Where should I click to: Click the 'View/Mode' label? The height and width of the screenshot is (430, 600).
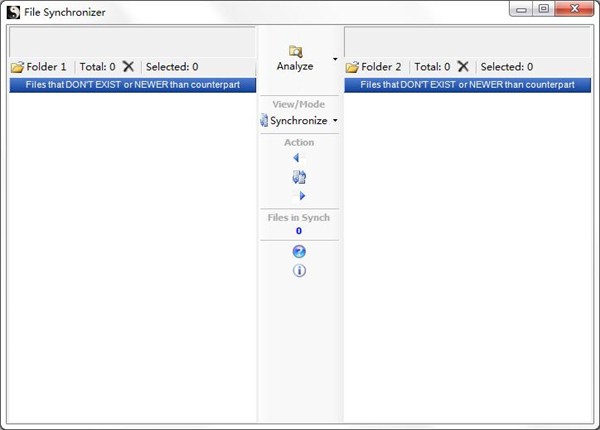(x=298, y=104)
